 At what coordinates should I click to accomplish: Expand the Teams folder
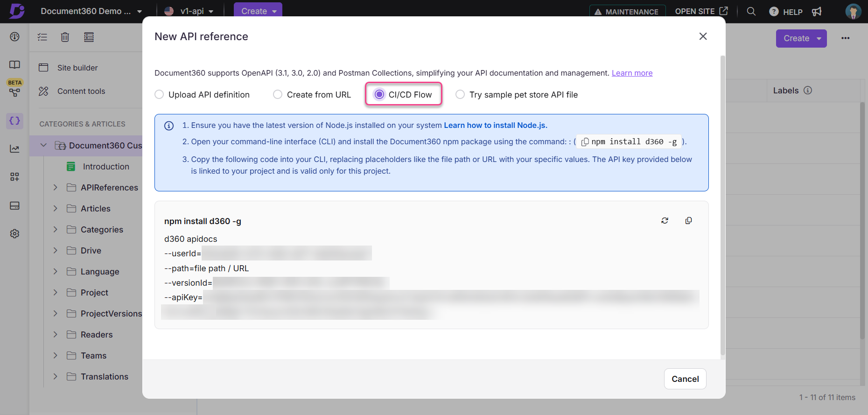pos(56,355)
